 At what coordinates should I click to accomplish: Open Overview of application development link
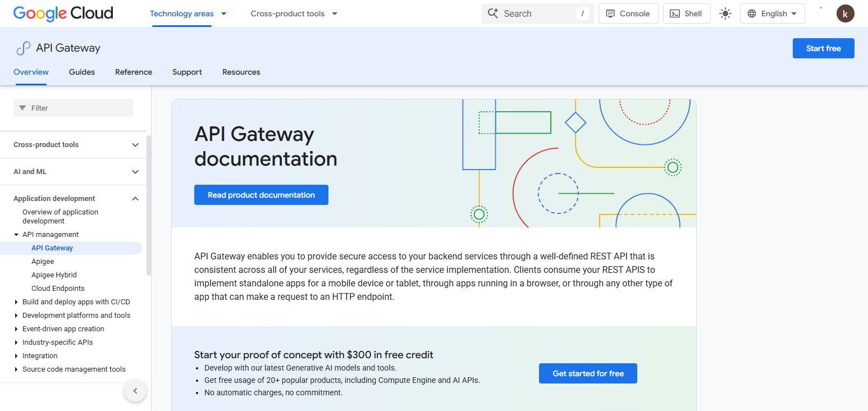click(x=60, y=216)
